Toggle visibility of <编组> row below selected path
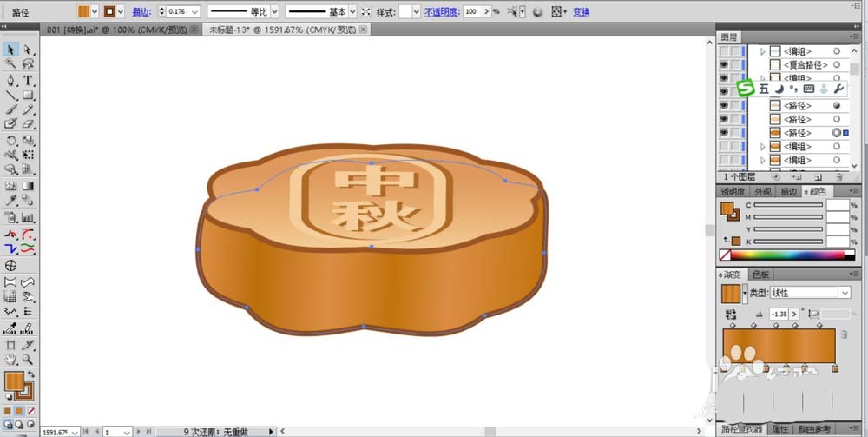Viewport: 868px width, 437px height. tap(724, 147)
